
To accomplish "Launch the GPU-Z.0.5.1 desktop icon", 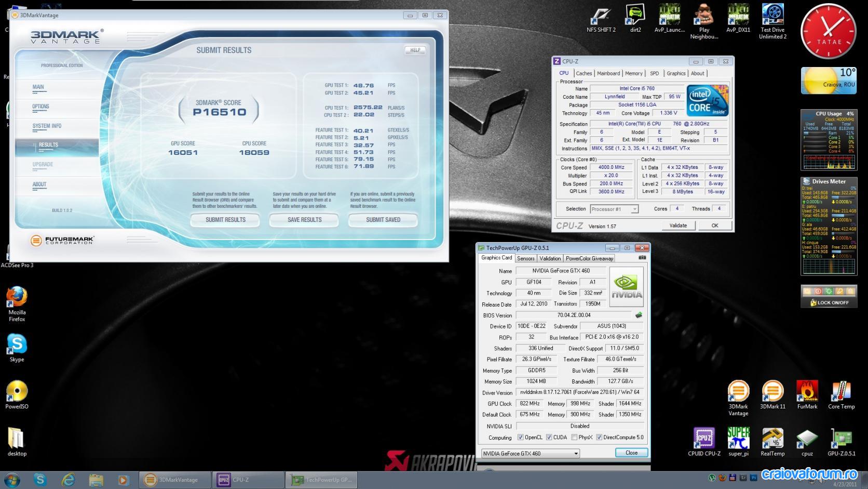I will 842,442.
